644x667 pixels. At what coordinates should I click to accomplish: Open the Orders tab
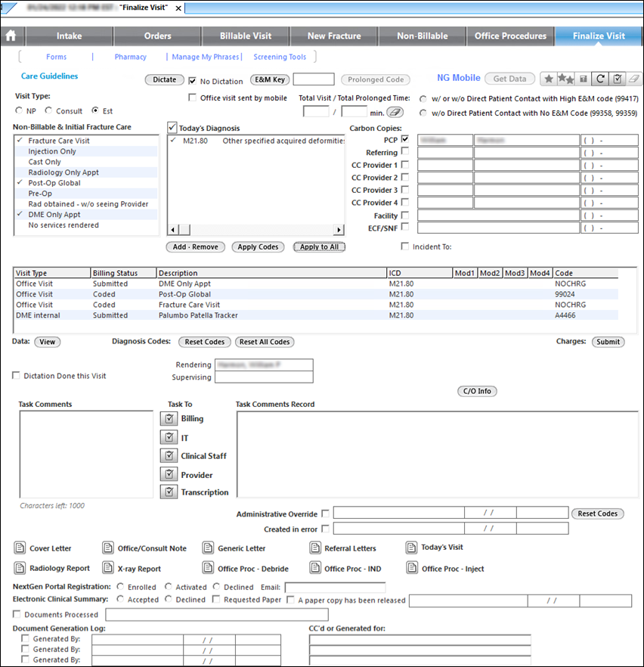[158, 36]
